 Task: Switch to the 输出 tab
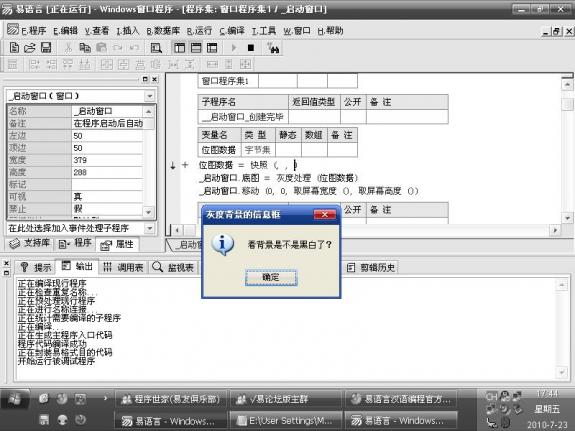(x=77, y=266)
